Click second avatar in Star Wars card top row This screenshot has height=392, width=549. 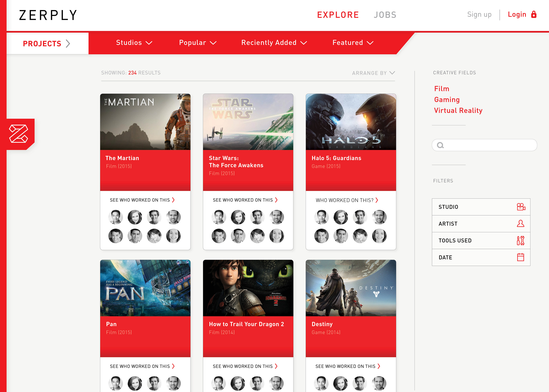click(x=238, y=217)
